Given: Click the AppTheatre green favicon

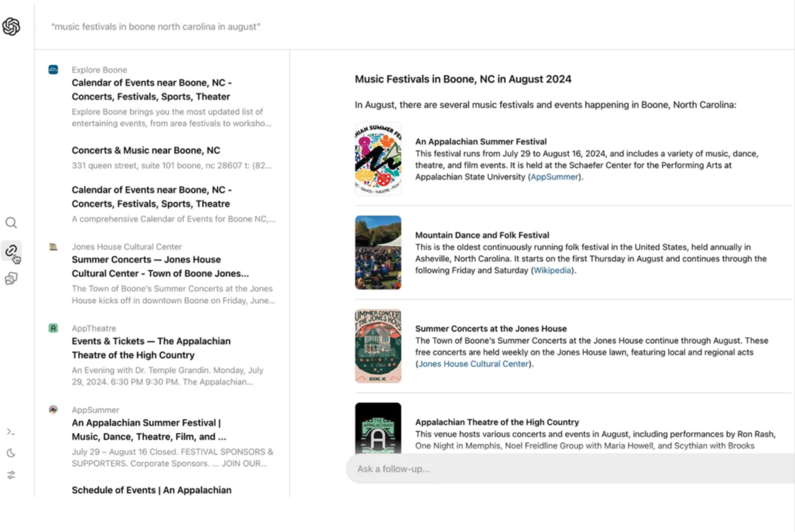Looking at the screenshot, I should (x=54, y=328).
